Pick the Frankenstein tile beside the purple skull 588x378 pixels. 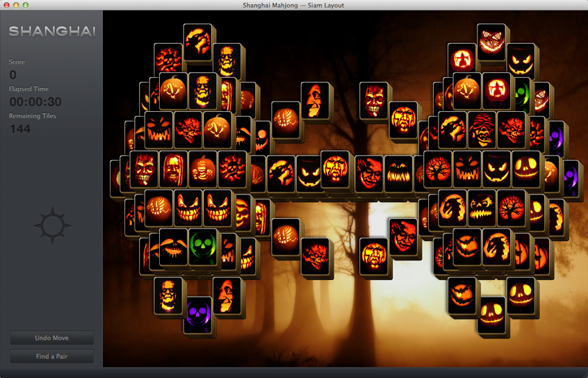pyautogui.click(x=168, y=295)
